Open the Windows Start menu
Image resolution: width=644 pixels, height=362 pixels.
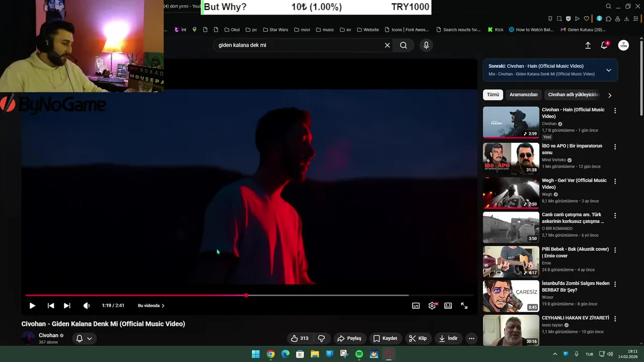(x=256, y=354)
